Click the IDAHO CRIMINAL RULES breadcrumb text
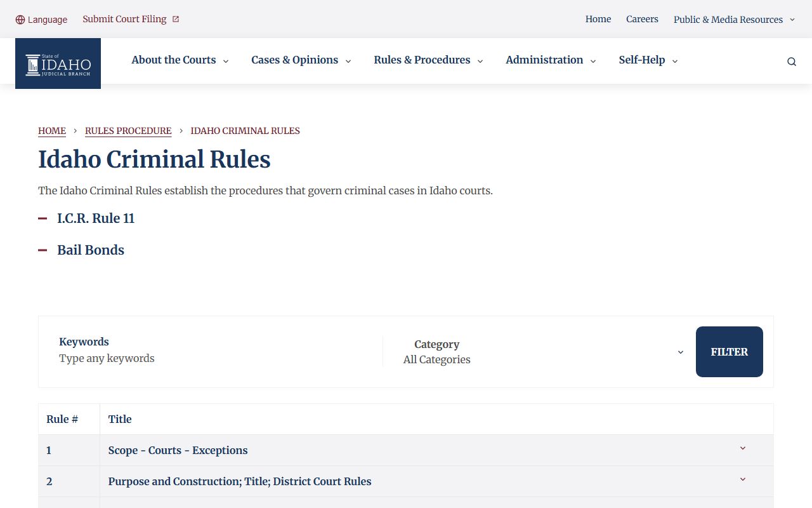This screenshot has height=508, width=812. coord(246,131)
